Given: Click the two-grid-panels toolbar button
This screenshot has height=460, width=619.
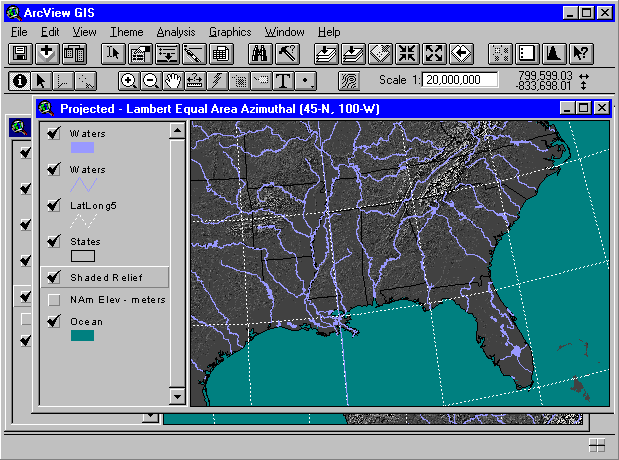Looking at the screenshot, I should [74, 54].
